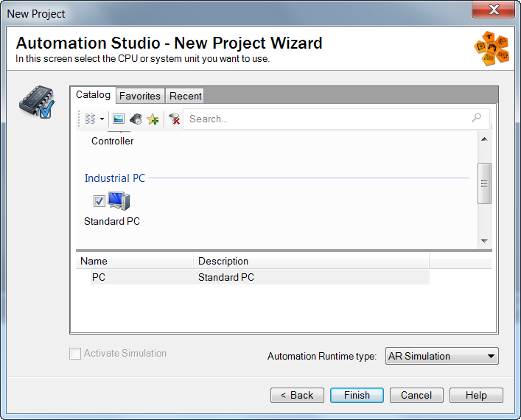Click the Back button
Viewport: 521px width, 420px height.
[297, 396]
